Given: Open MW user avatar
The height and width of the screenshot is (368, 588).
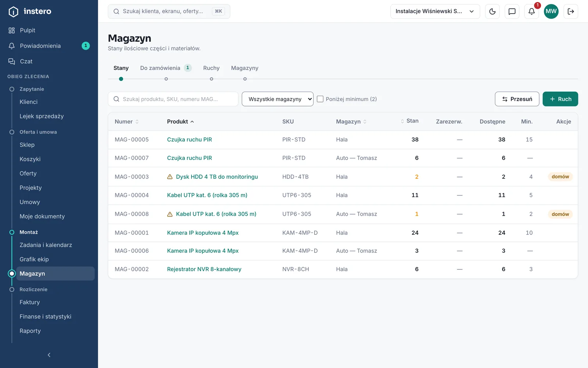Looking at the screenshot, I should tap(551, 11).
